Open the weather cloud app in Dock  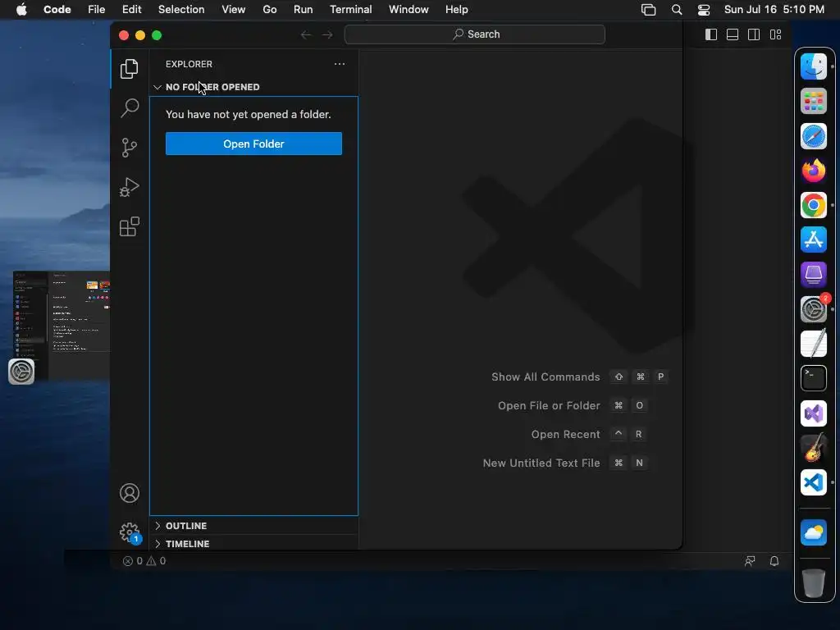[x=813, y=533]
